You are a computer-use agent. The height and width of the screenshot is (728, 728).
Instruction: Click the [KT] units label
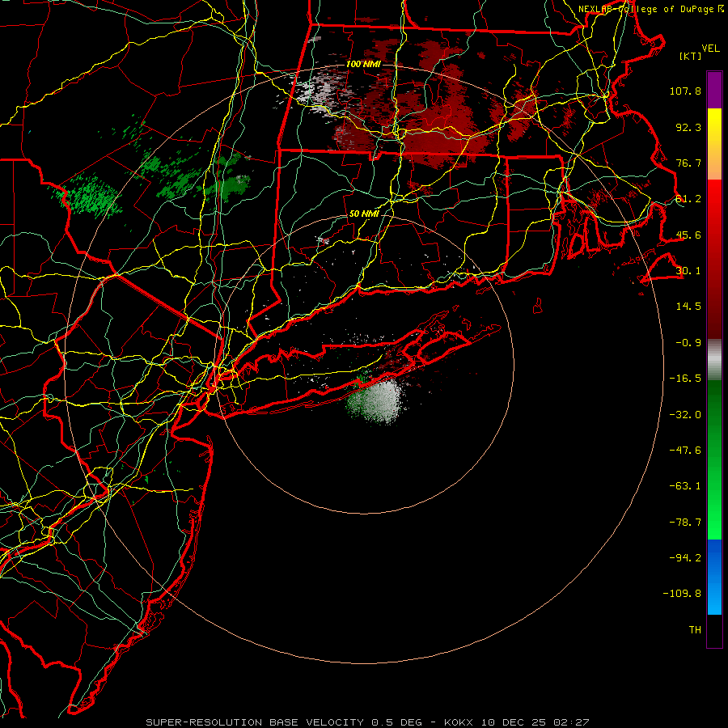691,56
